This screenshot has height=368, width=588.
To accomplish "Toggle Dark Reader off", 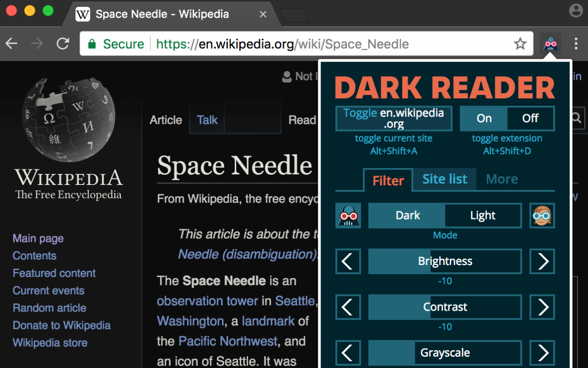I will (x=530, y=118).
